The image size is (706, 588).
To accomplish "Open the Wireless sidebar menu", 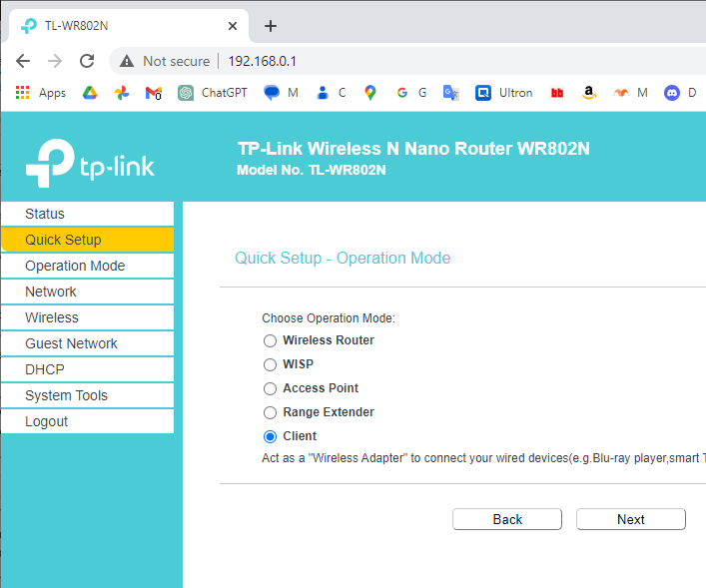I will (88, 317).
